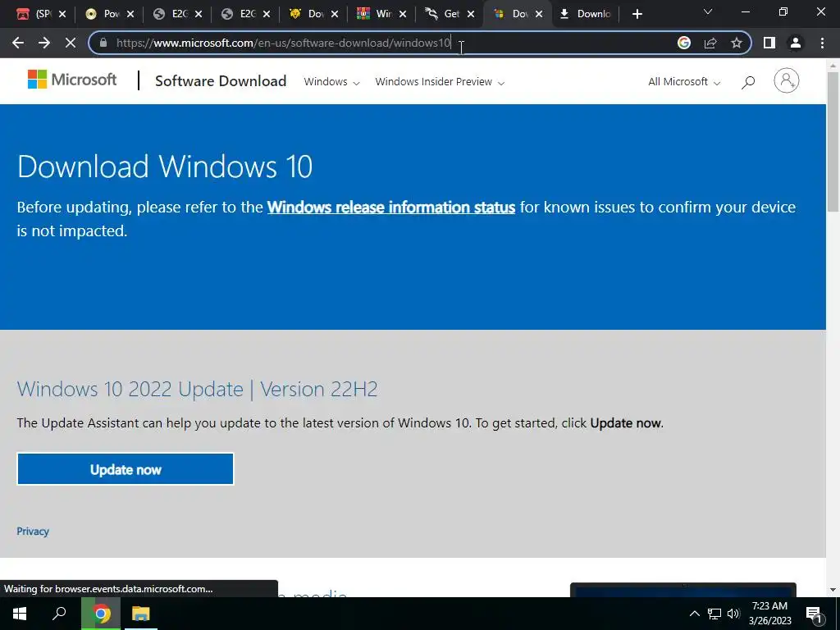
Task: Bookmark this page with the star icon
Action: [737, 43]
